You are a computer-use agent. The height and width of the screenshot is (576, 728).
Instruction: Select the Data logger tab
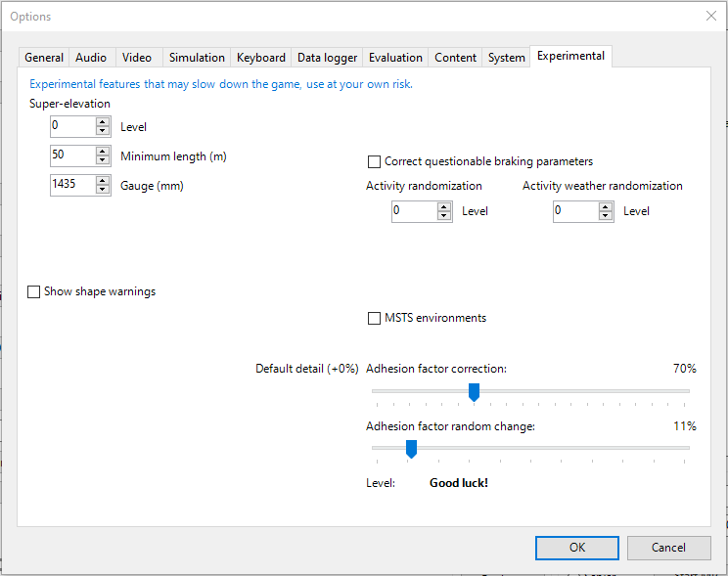[327, 58]
